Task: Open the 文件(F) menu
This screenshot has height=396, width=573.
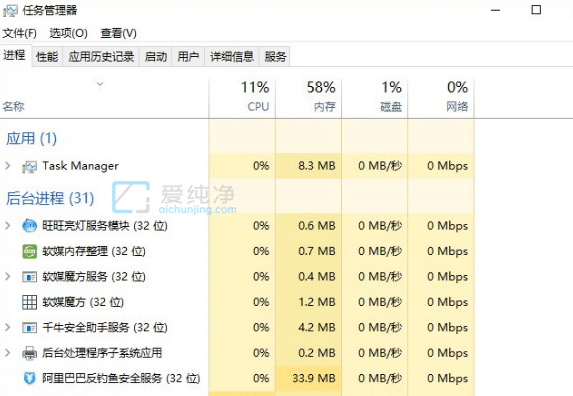Action: point(19,33)
